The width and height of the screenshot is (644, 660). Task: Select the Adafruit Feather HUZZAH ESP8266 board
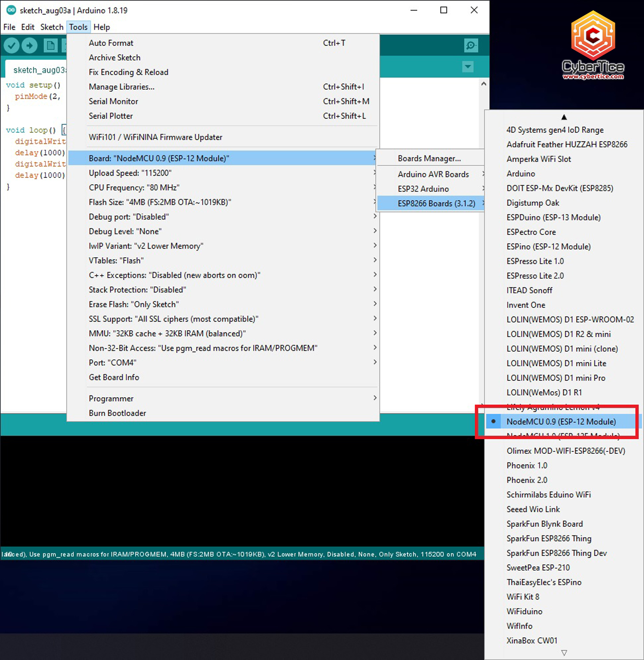pos(567,144)
